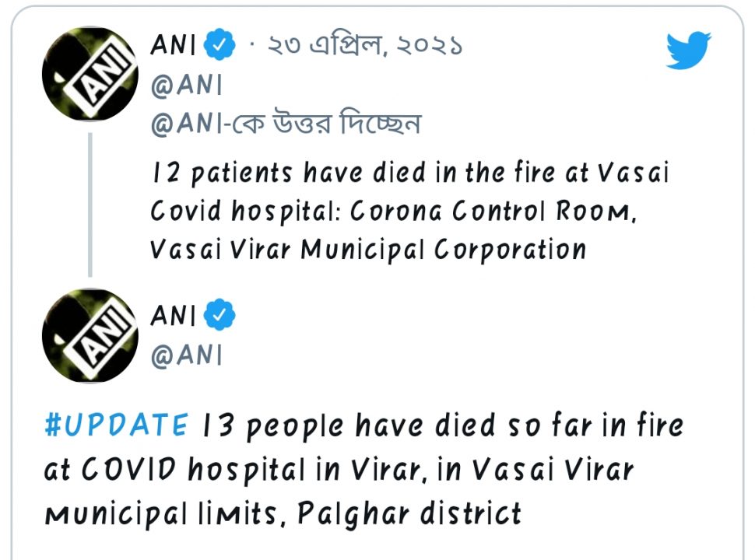This screenshot has width=755, height=560.
Task: Open the ANI display name on the first tweet
Action: click(x=173, y=47)
